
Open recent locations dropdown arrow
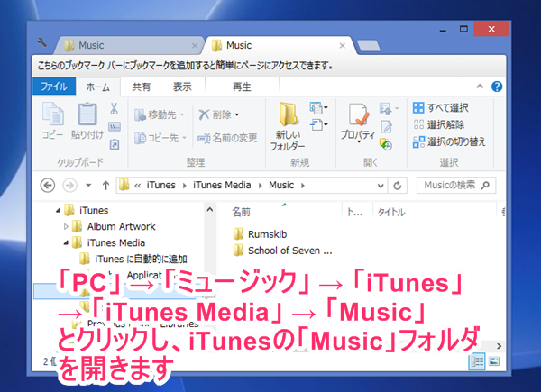pos(88,186)
